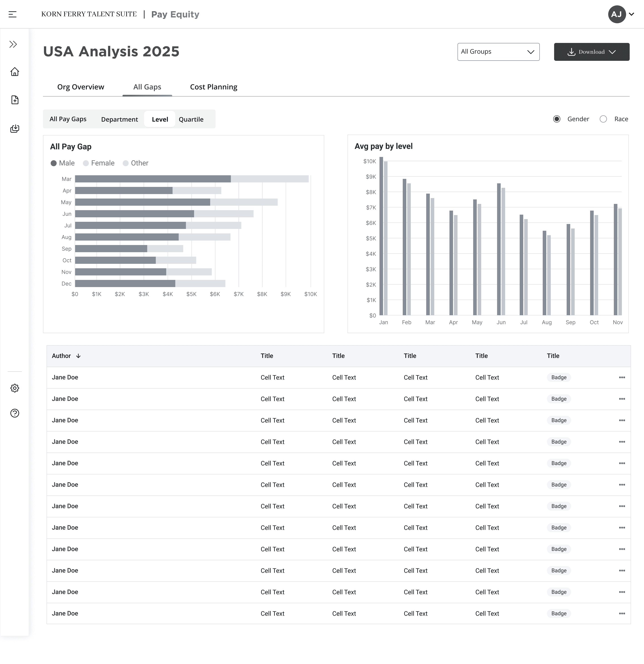Click Badge in first Jane Doe row
This screenshot has width=644, height=664.
click(x=559, y=377)
